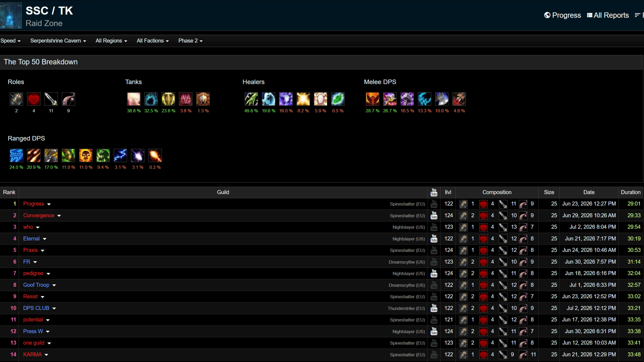Open the Speed dropdown filter
This screenshot has height=362, width=644.
click(10, 41)
